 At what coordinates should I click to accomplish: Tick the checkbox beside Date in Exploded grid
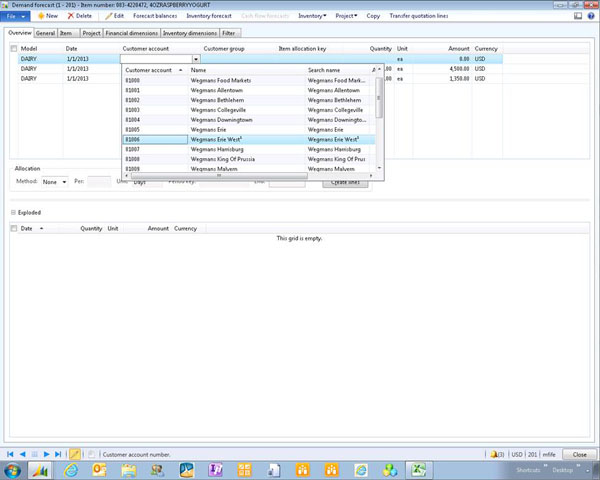pos(14,229)
